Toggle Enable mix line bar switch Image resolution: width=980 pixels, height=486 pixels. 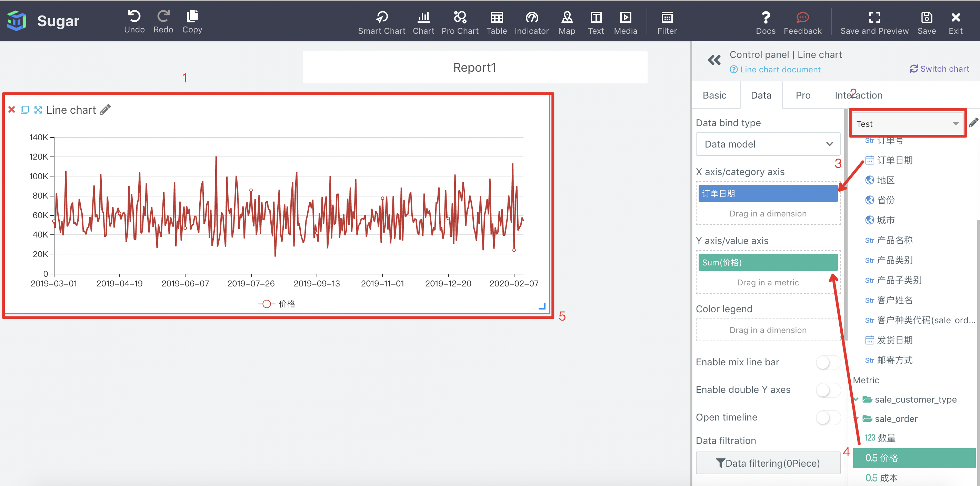click(828, 362)
